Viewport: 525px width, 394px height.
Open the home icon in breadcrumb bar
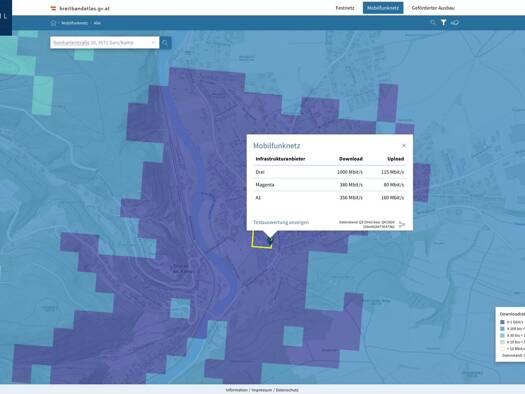point(53,23)
